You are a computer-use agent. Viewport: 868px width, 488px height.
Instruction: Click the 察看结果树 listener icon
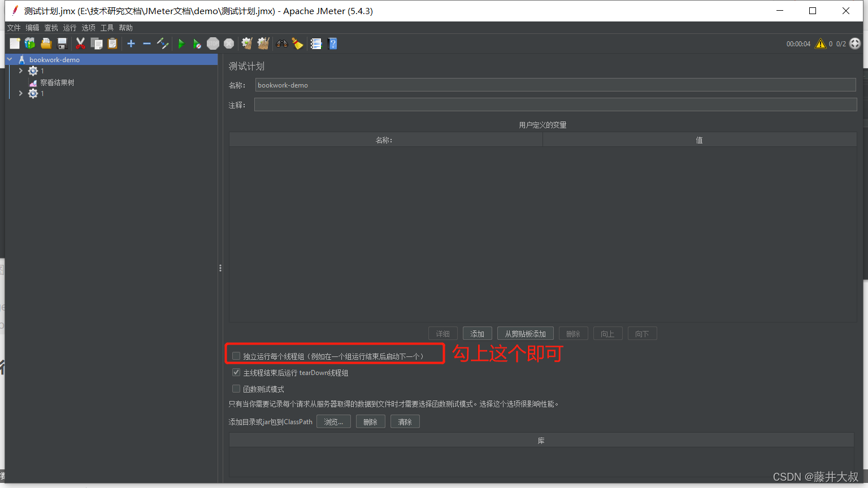point(33,82)
